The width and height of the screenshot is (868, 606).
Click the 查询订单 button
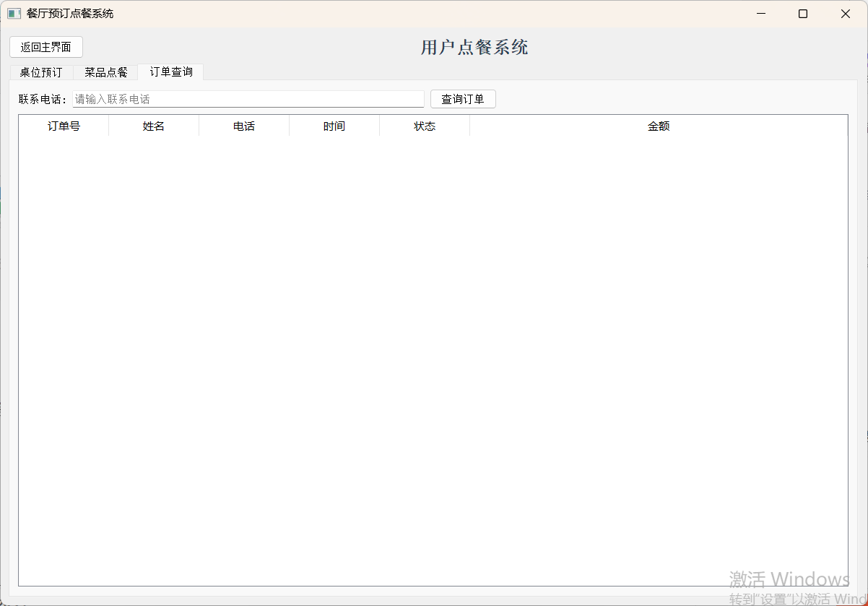coord(462,98)
